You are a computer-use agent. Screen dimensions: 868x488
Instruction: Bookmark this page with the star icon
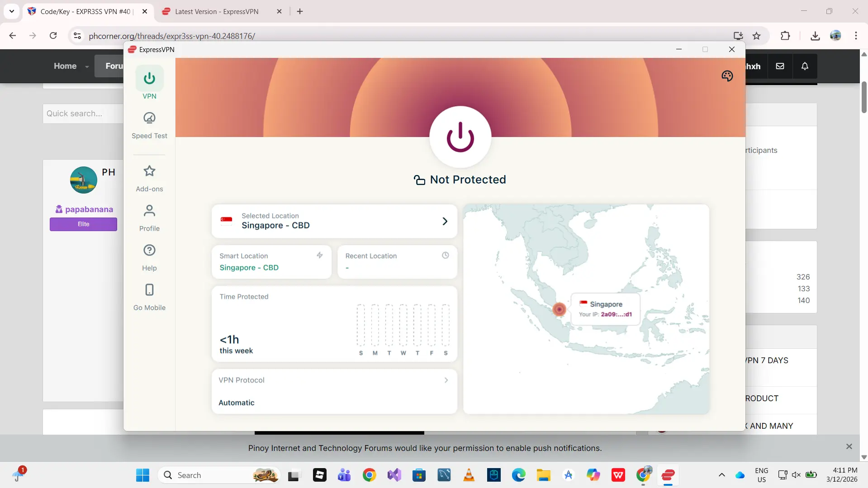click(x=756, y=36)
